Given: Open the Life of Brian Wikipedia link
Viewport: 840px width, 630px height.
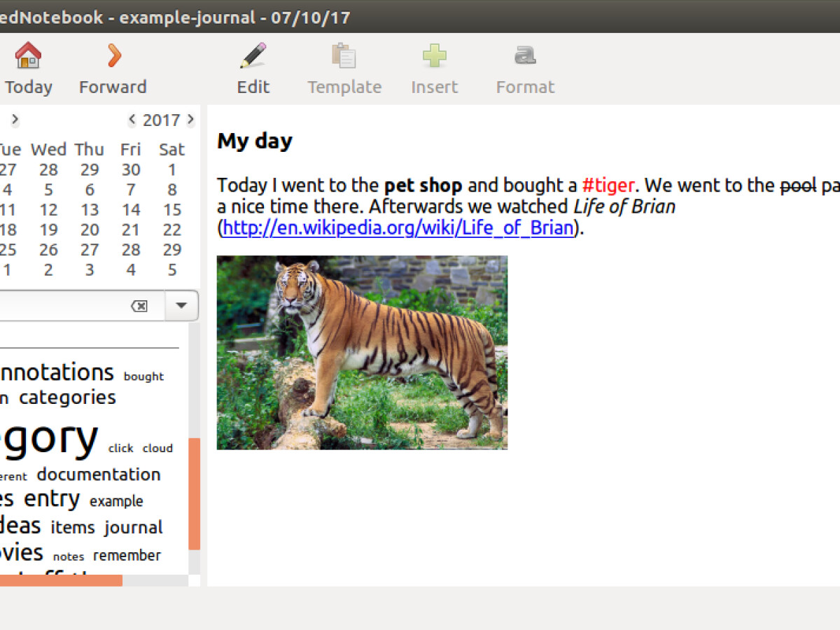Looking at the screenshot, I should click(398, 227).
